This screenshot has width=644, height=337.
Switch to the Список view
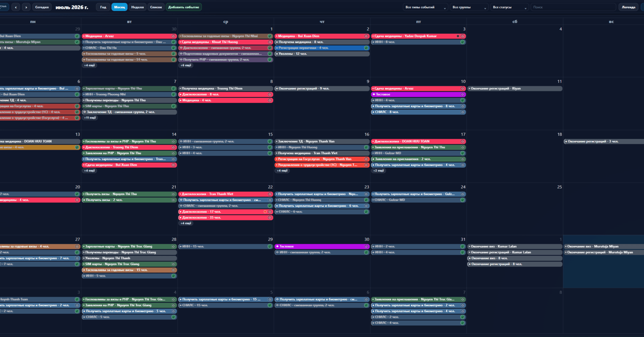point(156,7)
